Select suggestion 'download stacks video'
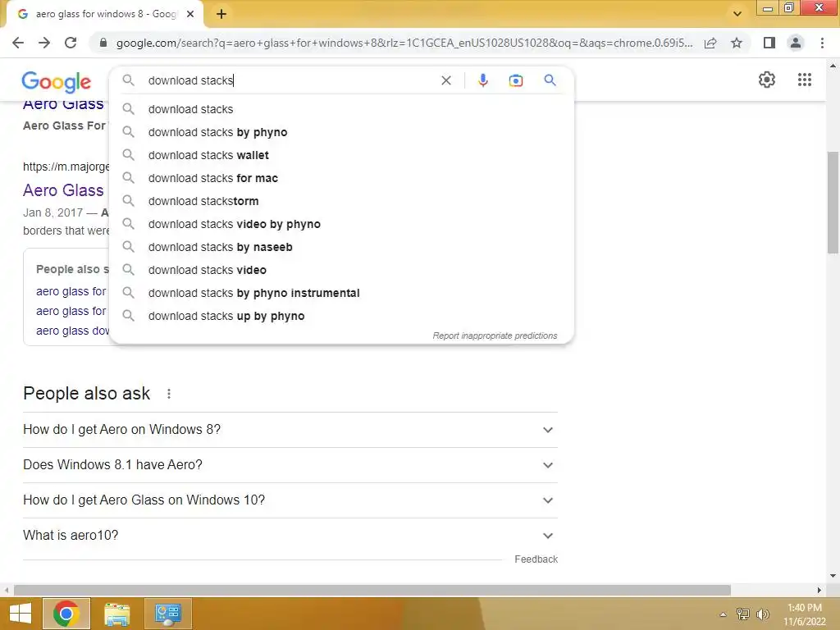Viewport: 840px width, 630px height. 341,271
